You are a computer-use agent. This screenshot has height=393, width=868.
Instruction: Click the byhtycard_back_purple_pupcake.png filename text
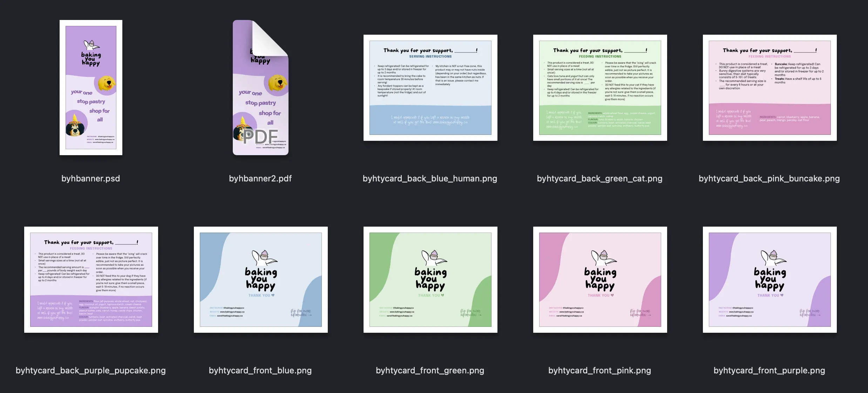pos(91,370)
